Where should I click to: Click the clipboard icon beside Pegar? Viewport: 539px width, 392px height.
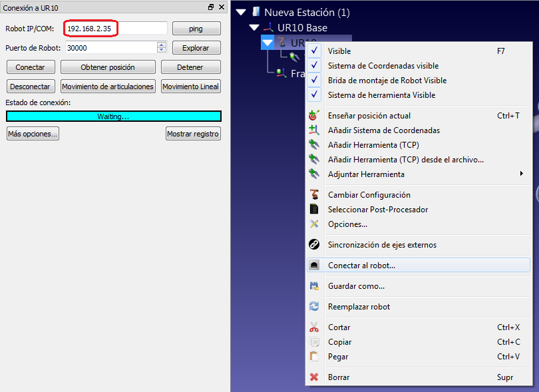pyautogui.click(x=314, y=356)
